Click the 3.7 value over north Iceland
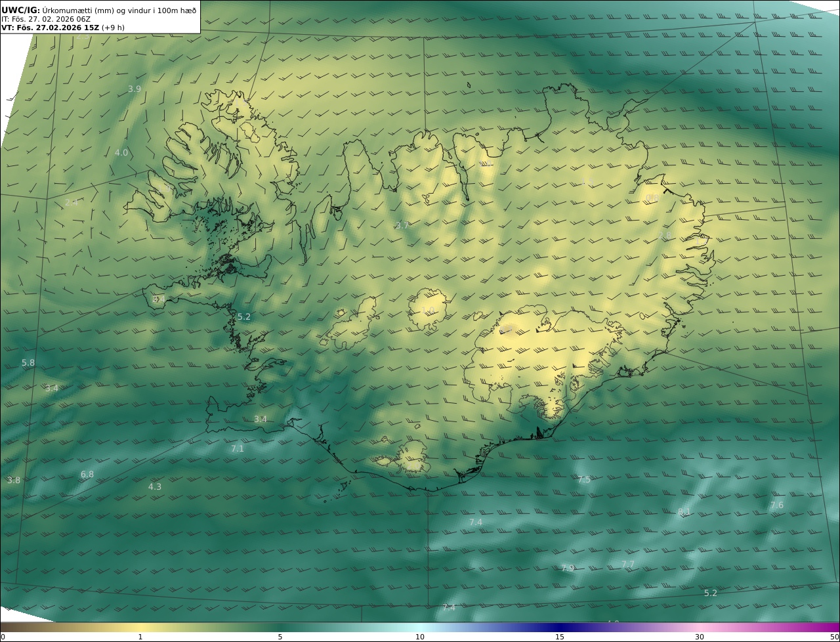The image size is (840, 642). [x=402, y=225]
